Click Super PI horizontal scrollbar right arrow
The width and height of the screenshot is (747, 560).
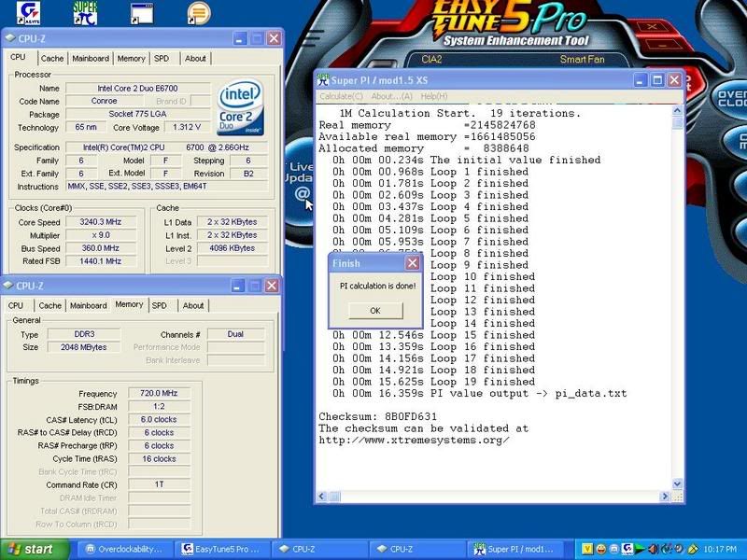coord(665,497)
